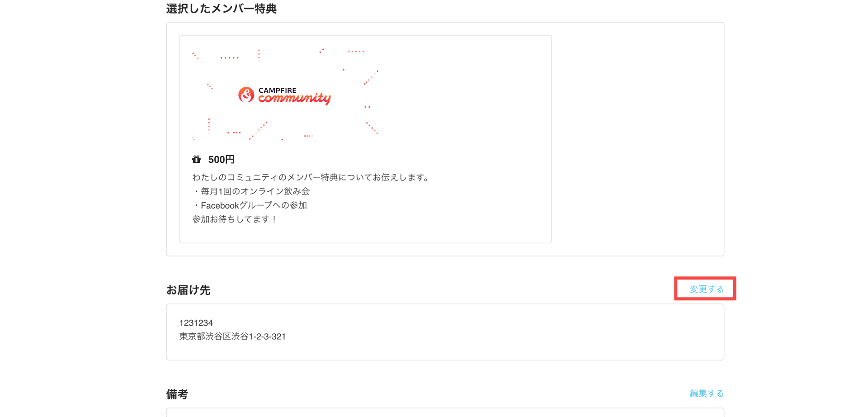
Task: Click the 'CAMPFIRE' text in the logo
Action: click(278, 90)
